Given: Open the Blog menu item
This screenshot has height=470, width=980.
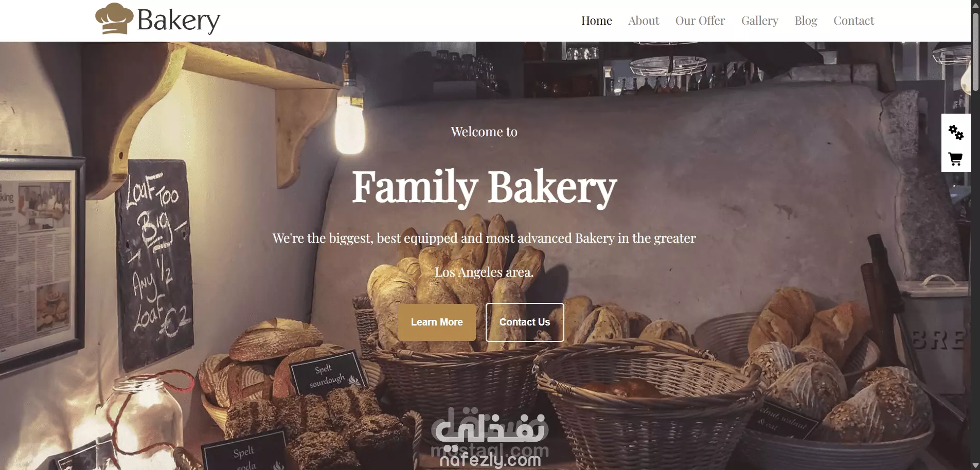Looking at the screenshot, I should click(x=806, y=21).
